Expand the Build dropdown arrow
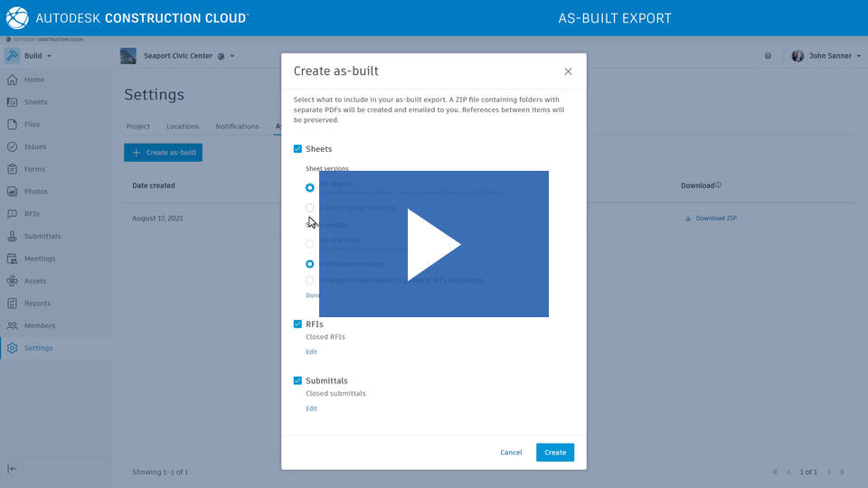 [x=49, y=56]
